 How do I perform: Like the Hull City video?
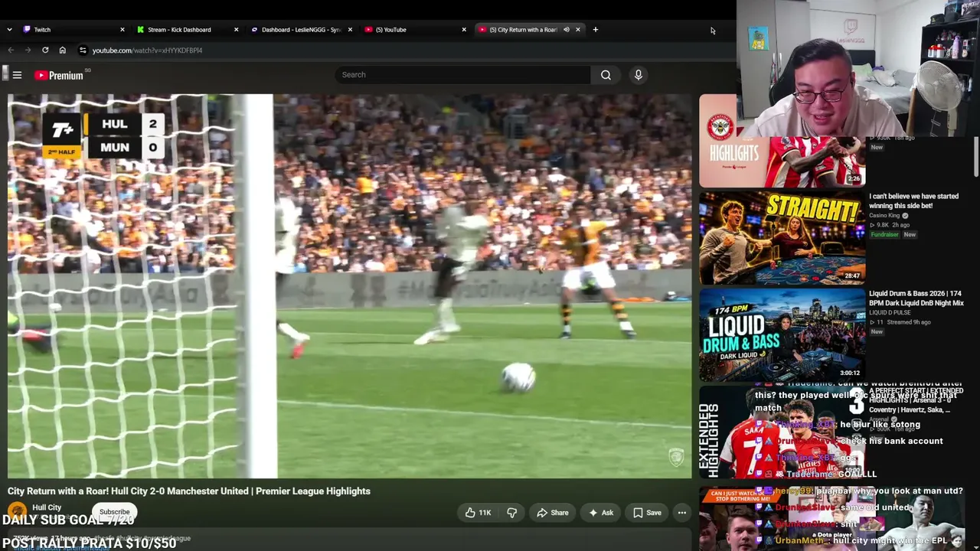point(478,513)
